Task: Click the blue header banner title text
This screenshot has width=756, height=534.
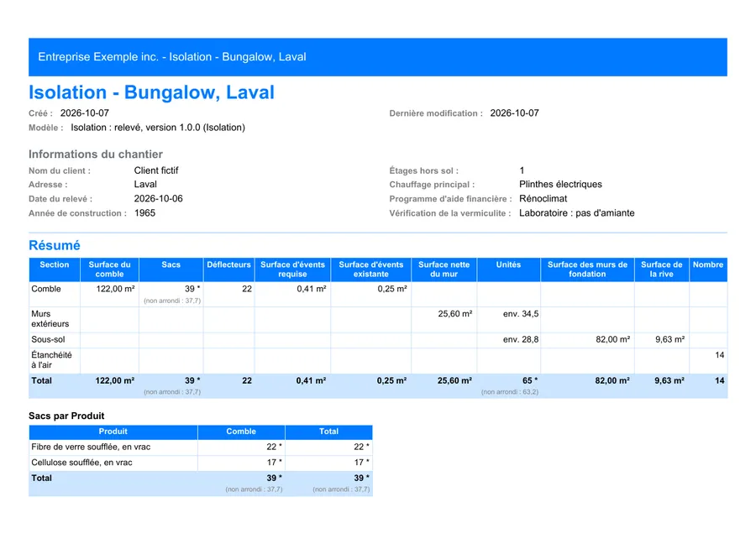Action: pos(172,57)
